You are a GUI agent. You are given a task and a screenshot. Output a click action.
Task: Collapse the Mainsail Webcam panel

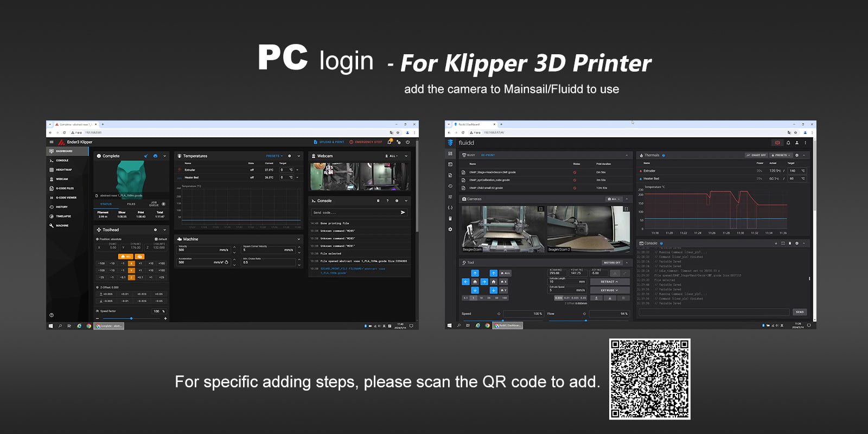[x=406, y=156]
